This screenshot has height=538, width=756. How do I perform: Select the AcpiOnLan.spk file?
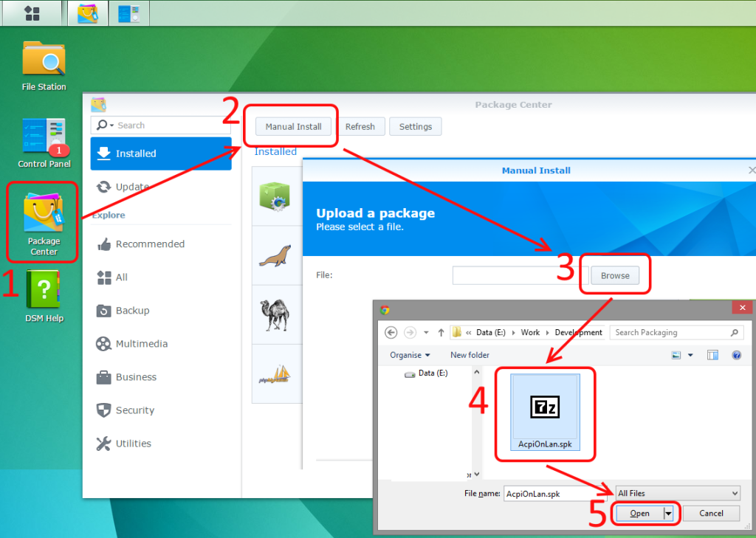pyautogui.click(x=545, y=413)
